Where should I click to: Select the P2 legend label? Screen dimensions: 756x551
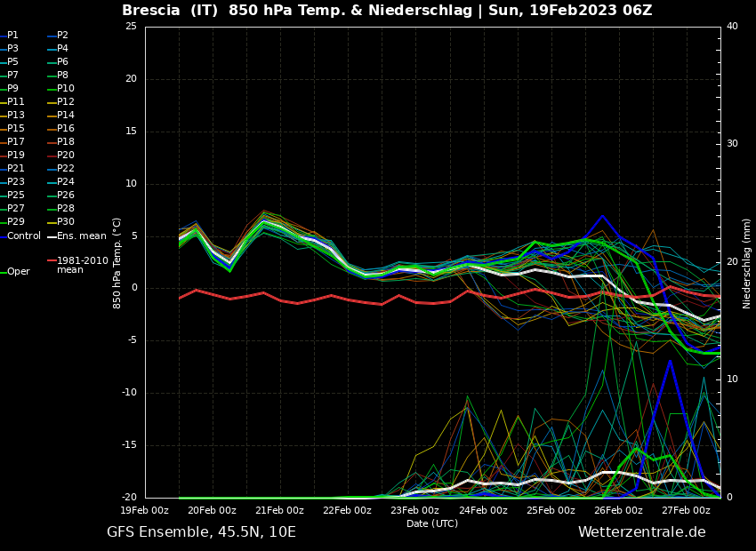pyautogui.click(x=62, y=36)
